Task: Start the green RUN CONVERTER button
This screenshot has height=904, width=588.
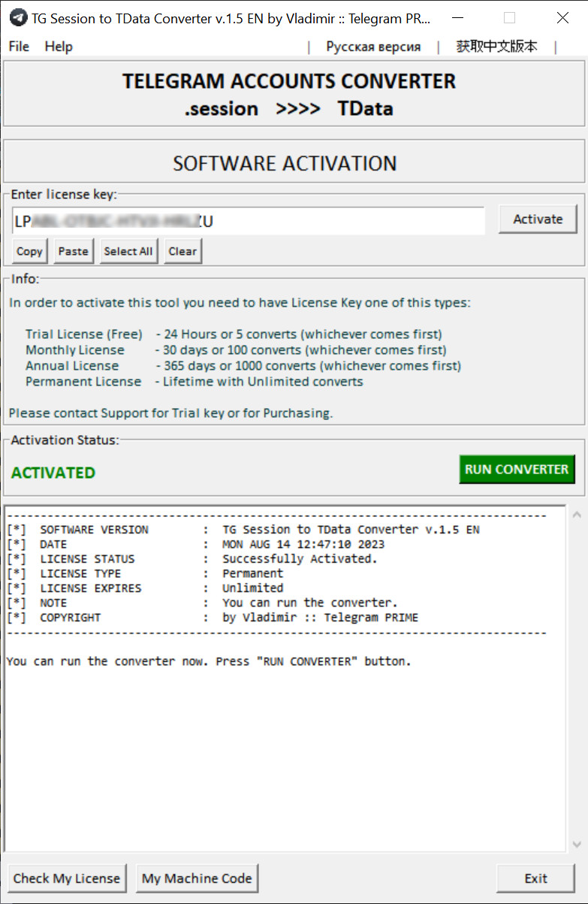Action: pos(517,469)
